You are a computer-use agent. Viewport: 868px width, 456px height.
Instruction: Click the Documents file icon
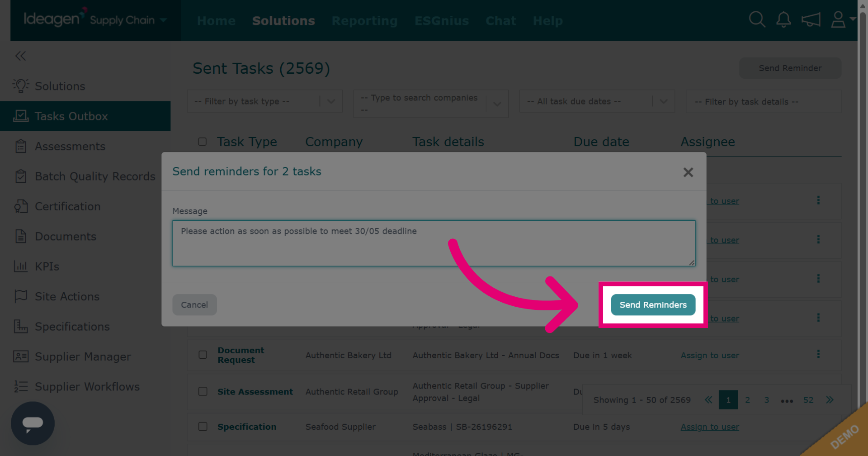20,237
